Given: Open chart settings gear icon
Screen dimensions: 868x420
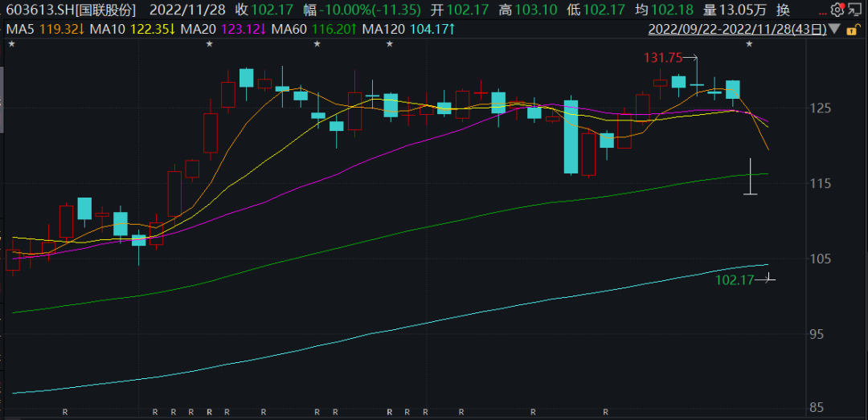Looking at the screenshot, I should 837,10.
